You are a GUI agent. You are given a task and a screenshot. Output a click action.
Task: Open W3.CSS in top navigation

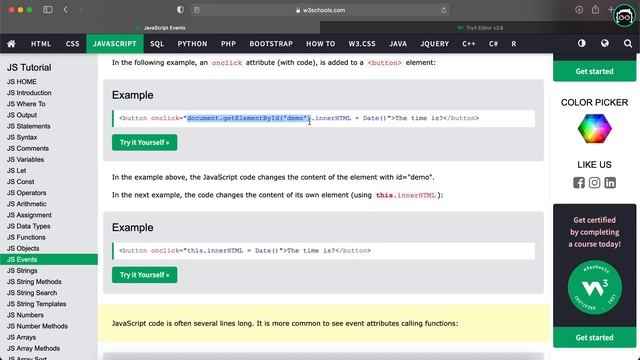[362, 44]
